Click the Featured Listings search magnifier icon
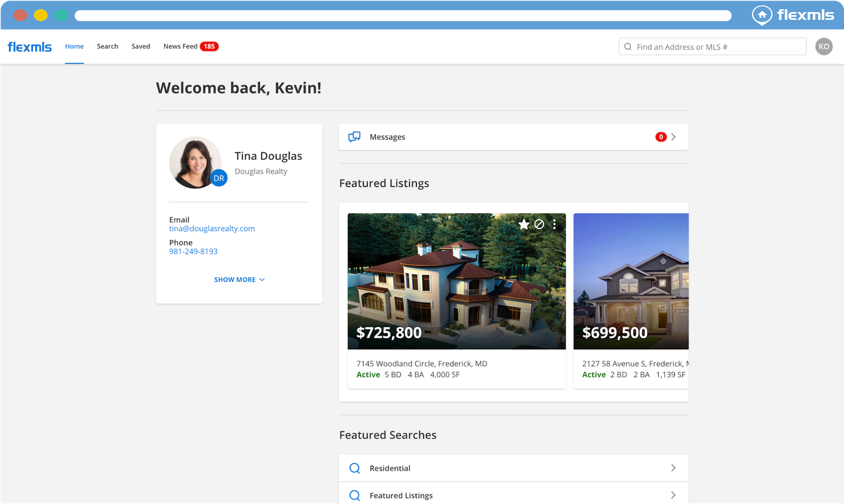The width and height of the screenshot is (844, 504). click(x=354, y=495)
